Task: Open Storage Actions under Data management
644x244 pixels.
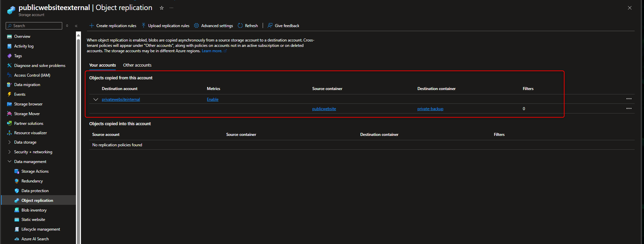Action: pos(35,171)
